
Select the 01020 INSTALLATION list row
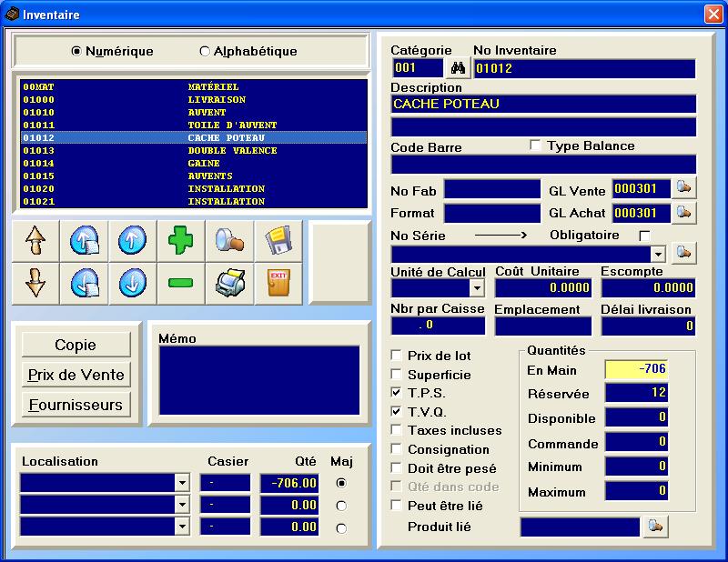(x=193, y=188)
